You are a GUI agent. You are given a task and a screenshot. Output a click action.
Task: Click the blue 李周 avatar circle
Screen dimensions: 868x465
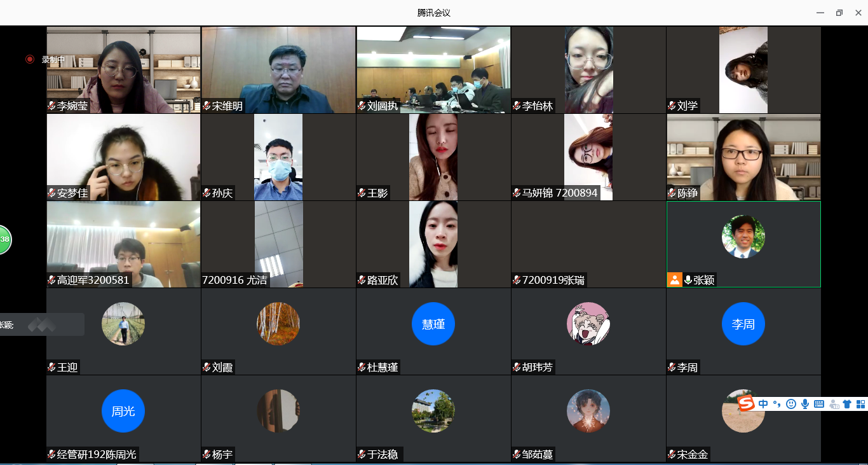pyautogui.click(x=743, y=324)
